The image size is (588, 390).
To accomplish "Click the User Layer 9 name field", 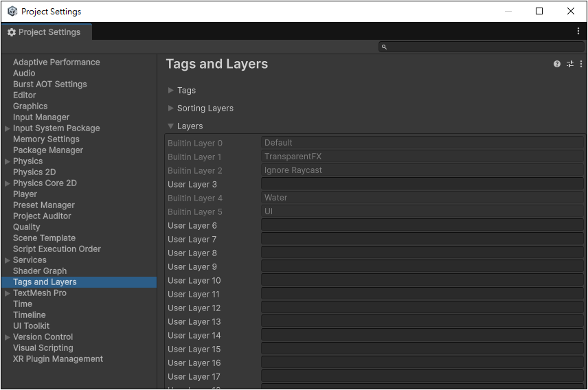I will tap(422, 266).
